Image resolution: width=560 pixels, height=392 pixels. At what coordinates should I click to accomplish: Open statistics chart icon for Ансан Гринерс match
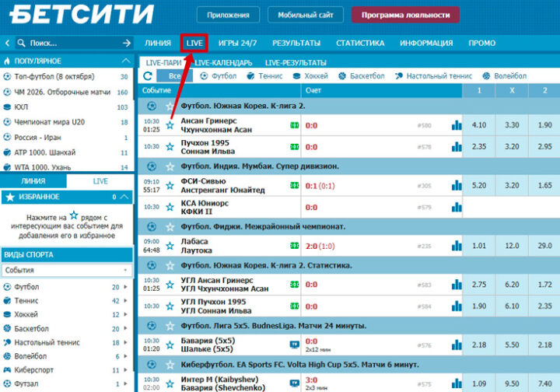[457, 124]
